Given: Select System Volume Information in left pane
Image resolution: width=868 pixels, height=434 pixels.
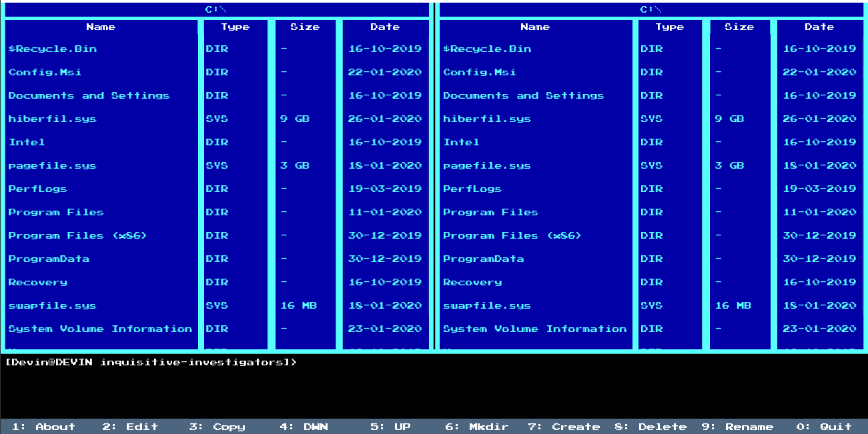Looking at the screenshot, I should click(x=100, y=329).
